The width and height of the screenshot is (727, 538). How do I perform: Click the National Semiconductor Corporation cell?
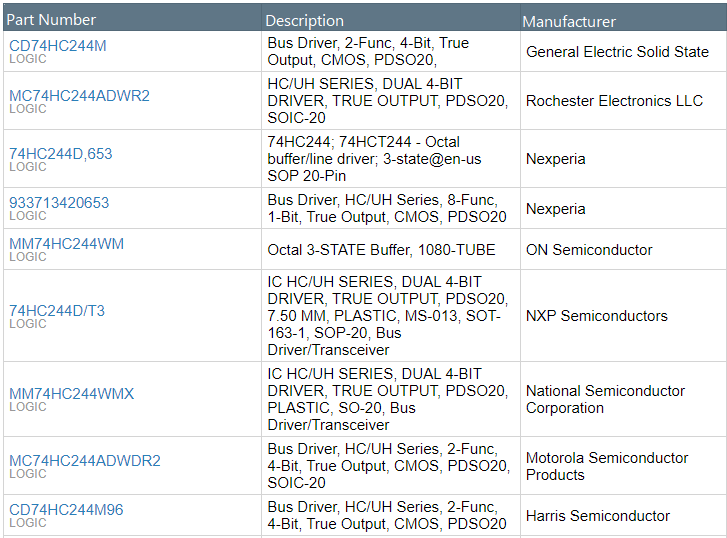(x=605, y=399)
